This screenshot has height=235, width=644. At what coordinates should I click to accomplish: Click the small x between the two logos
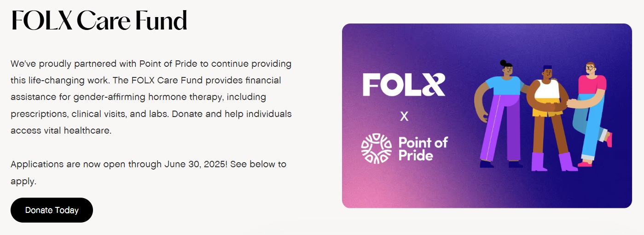pos(404,117)
